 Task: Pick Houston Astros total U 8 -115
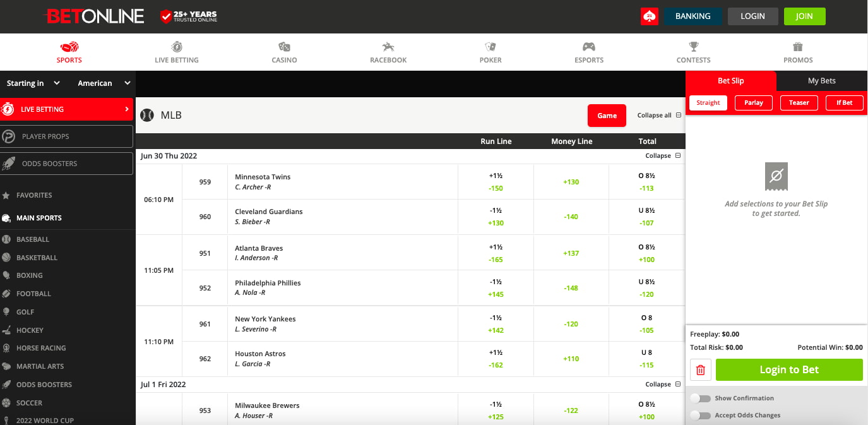pos(646,359)
